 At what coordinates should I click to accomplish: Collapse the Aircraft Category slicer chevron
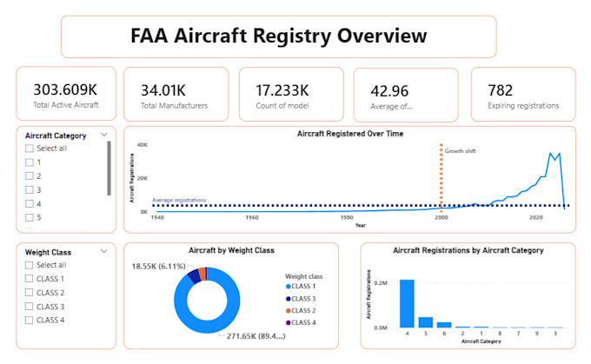104,135
